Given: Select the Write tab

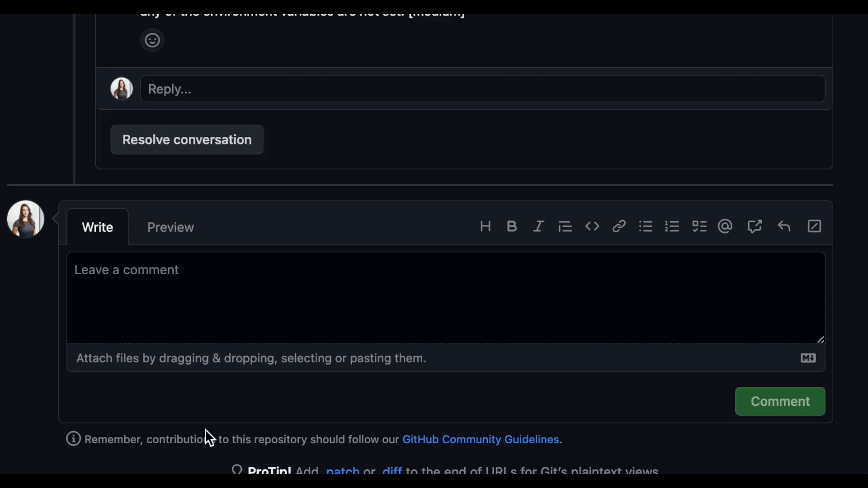Looking at the screenshot, I should coord(98,227).
